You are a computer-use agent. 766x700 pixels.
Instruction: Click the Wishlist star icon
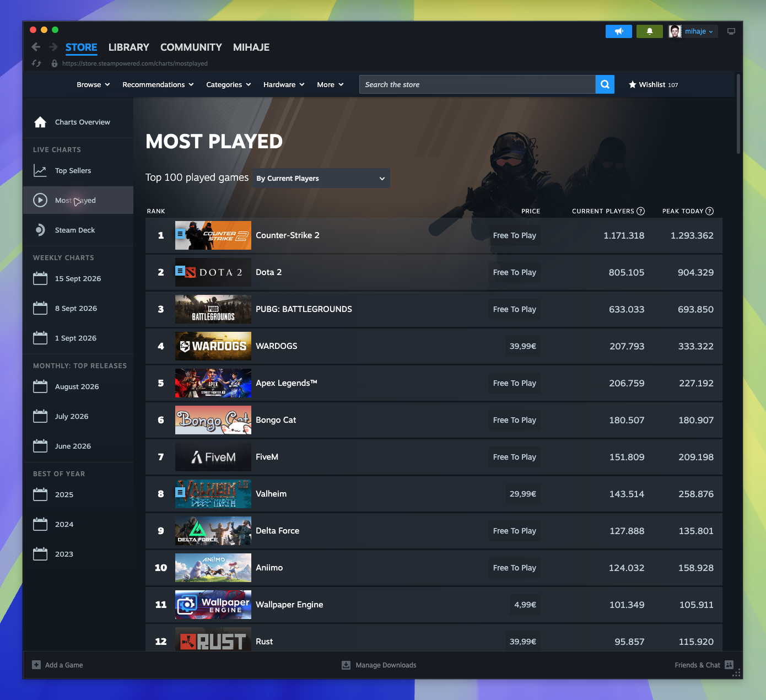pos(633,84)
